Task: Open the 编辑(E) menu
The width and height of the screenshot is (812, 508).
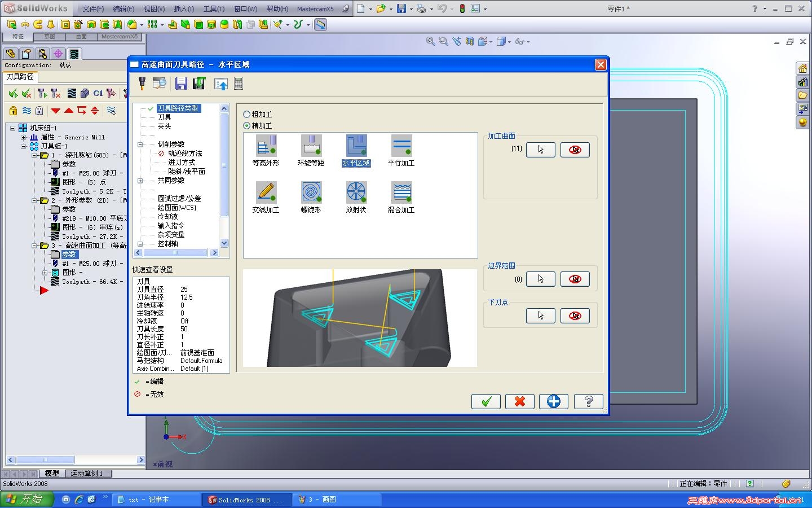Action: click(123, 9)
